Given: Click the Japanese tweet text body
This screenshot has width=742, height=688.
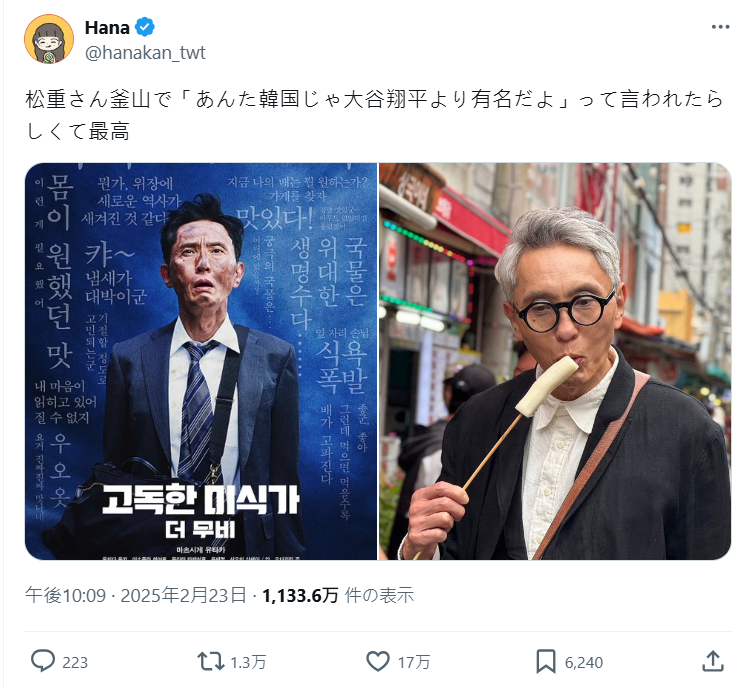Looking at the screenshot, I should 374,115.
